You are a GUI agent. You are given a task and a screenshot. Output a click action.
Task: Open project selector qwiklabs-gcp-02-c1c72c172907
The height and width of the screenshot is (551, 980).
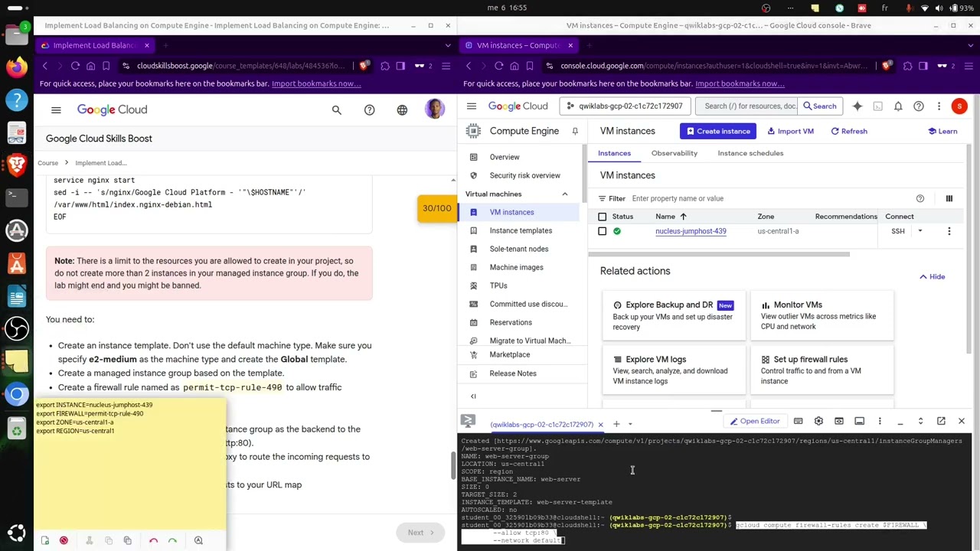(x=625, y=106)
